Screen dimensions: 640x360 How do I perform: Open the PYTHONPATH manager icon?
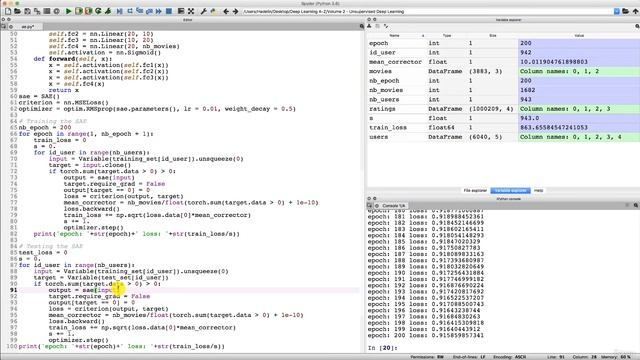click(x=213, y=11)
